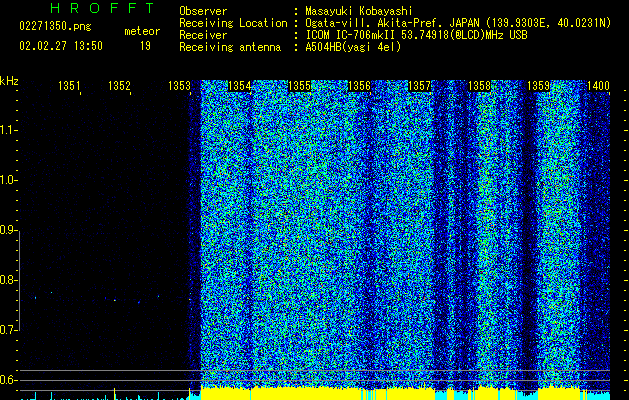Click the 1358 time marker

point(479,86)
